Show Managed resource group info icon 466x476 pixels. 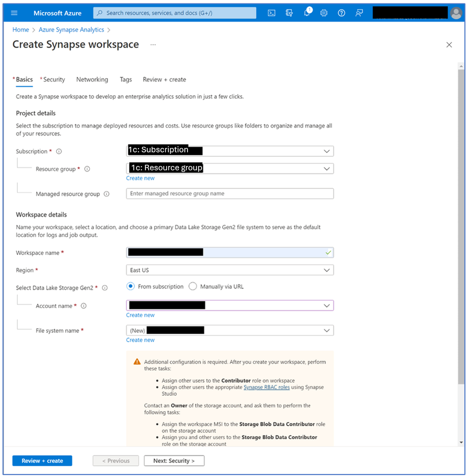tap(107, 193)
